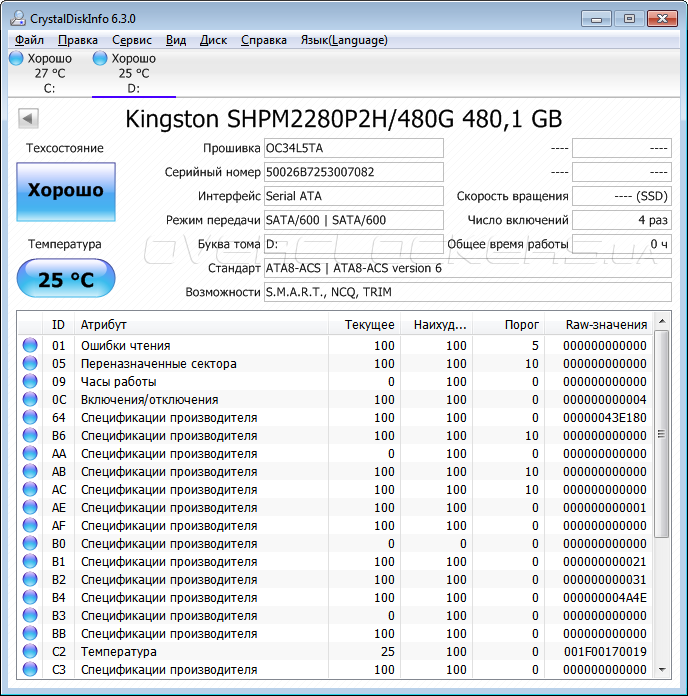Open the Сервис menu
The height and width of the screenshot is (696, 688).
(132, 40)
